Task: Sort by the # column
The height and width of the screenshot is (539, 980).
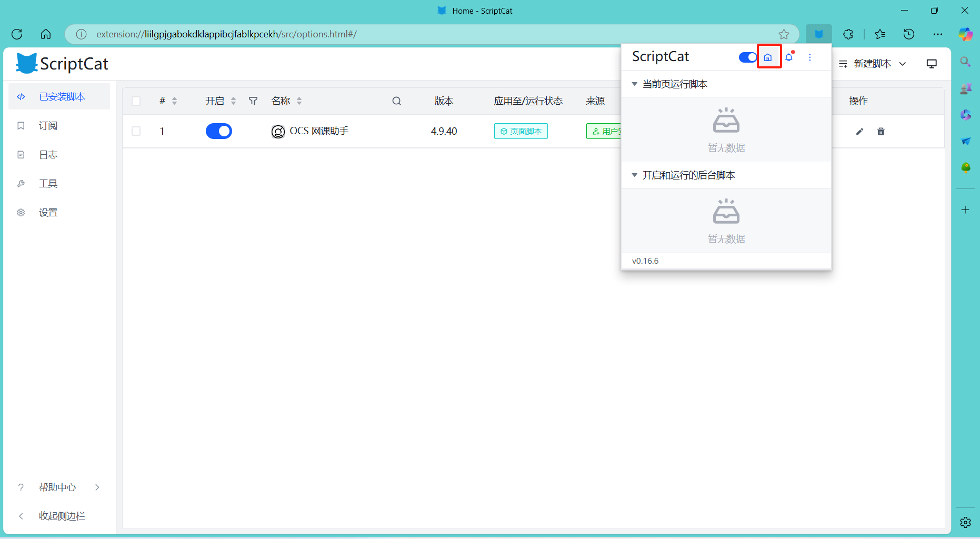Action: click(x=174, y=101)
